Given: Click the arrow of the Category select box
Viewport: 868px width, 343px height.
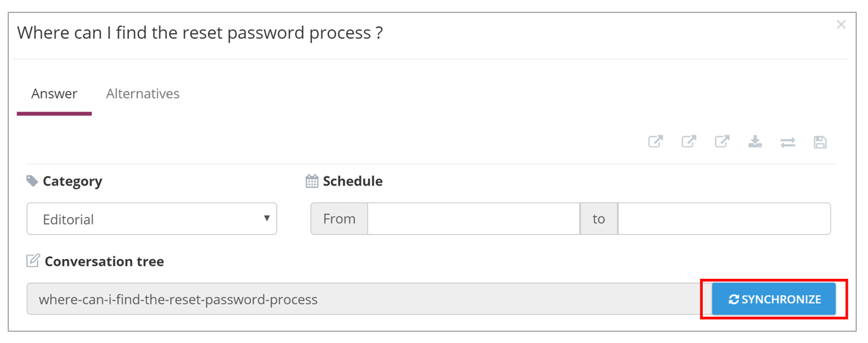Looking at the screenshot, I should [267, 219].
